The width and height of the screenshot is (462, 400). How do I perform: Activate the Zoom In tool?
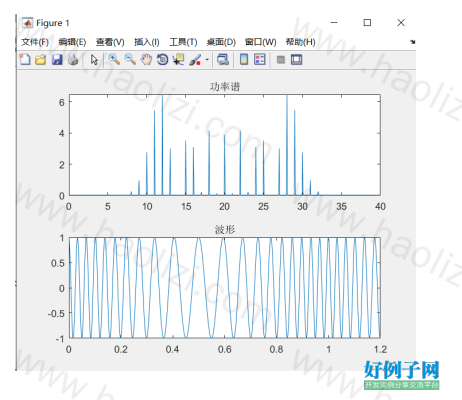tap(114, 60)
